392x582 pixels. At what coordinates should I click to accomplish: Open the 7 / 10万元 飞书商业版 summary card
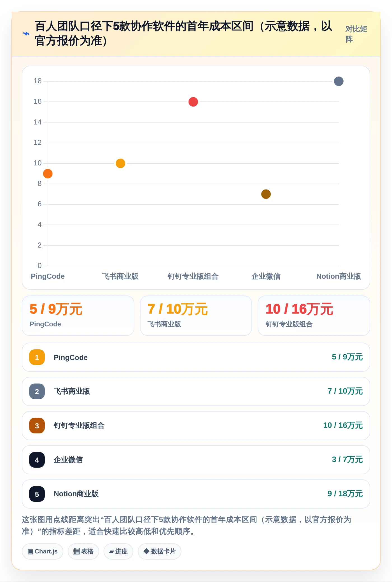click(x=196, y=316)
